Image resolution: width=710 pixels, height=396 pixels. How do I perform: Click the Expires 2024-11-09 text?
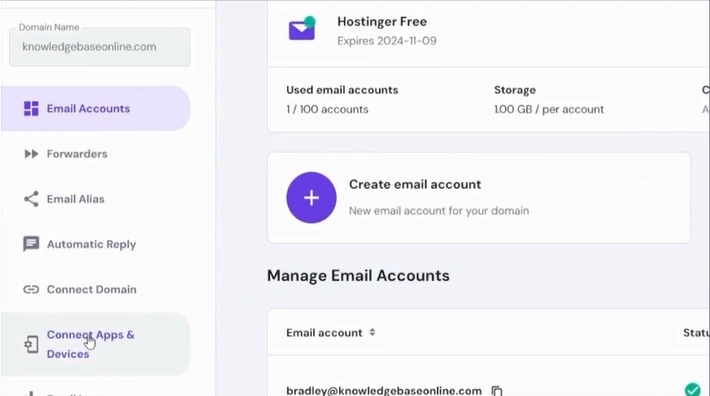tap(387, 41)
